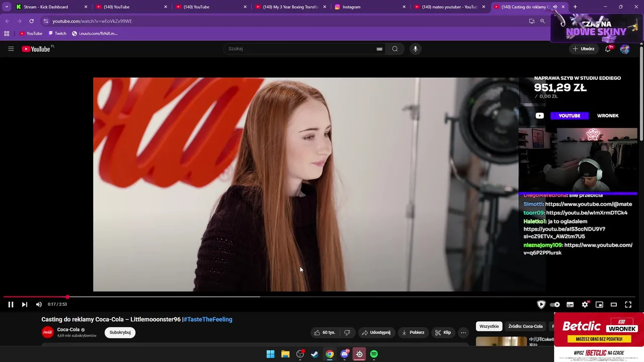Open Discord from the taskbar
The height and width of the screenshot is (362, 644).
point(345,354)
